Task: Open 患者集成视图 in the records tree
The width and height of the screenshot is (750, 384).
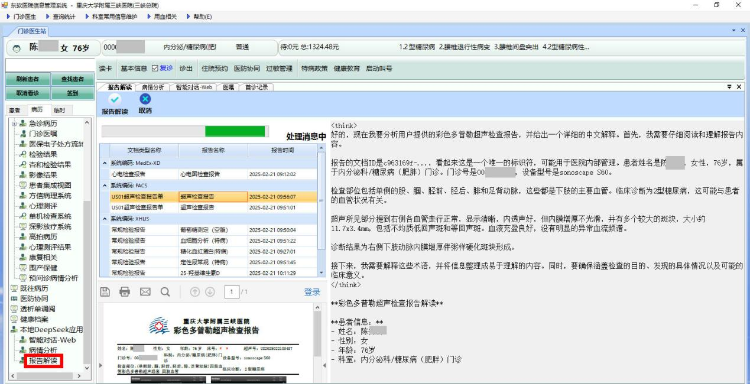Action: coord(50,185)
